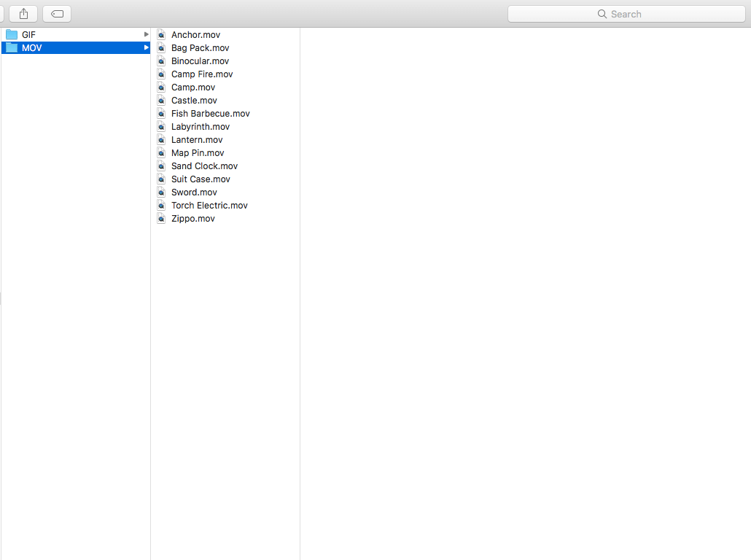Click the Share toolbar button
Screen dimensions: 751x560
[23, 14]
